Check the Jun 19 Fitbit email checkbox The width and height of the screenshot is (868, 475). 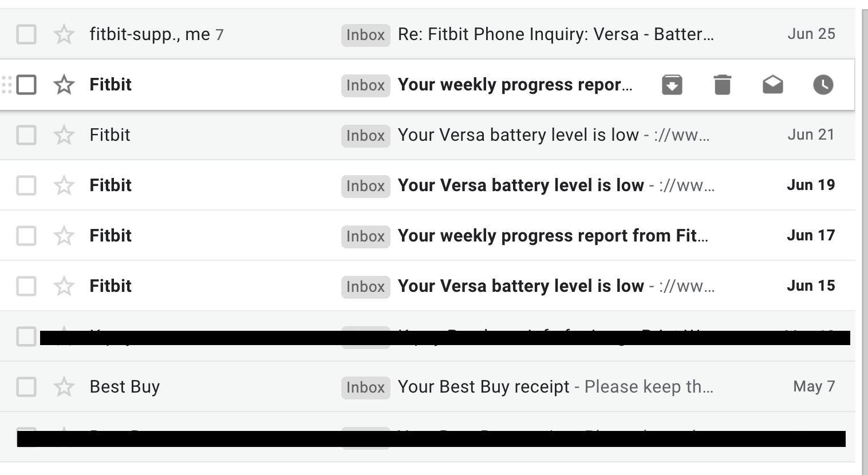[x=26, y=185]
